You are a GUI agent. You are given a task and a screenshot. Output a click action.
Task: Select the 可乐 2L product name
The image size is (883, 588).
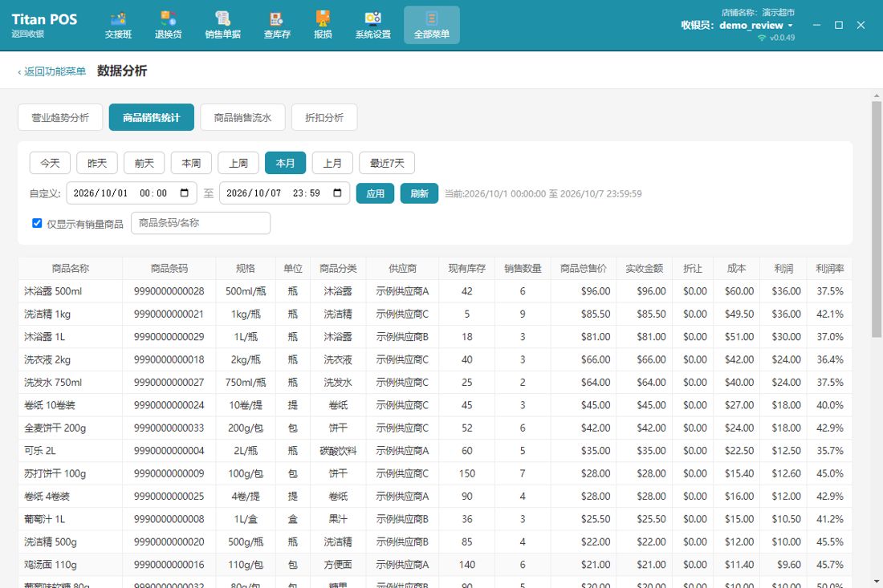pos(40,451)
